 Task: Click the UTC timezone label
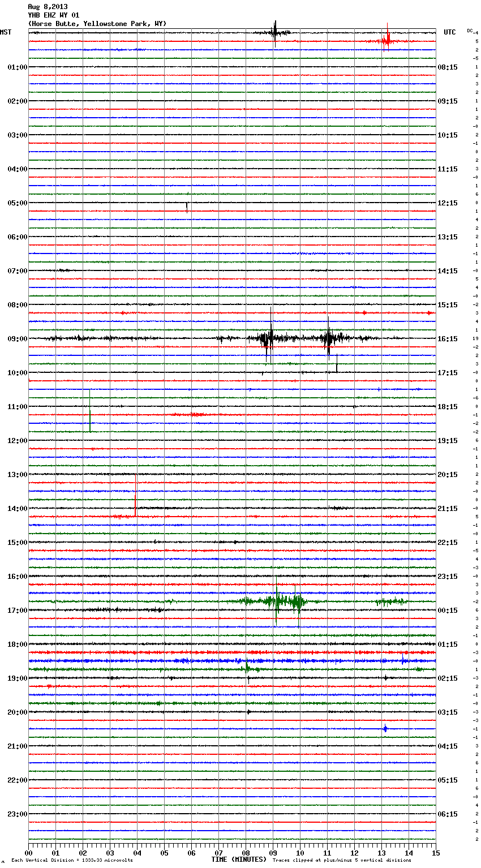(x=449, y=32)
